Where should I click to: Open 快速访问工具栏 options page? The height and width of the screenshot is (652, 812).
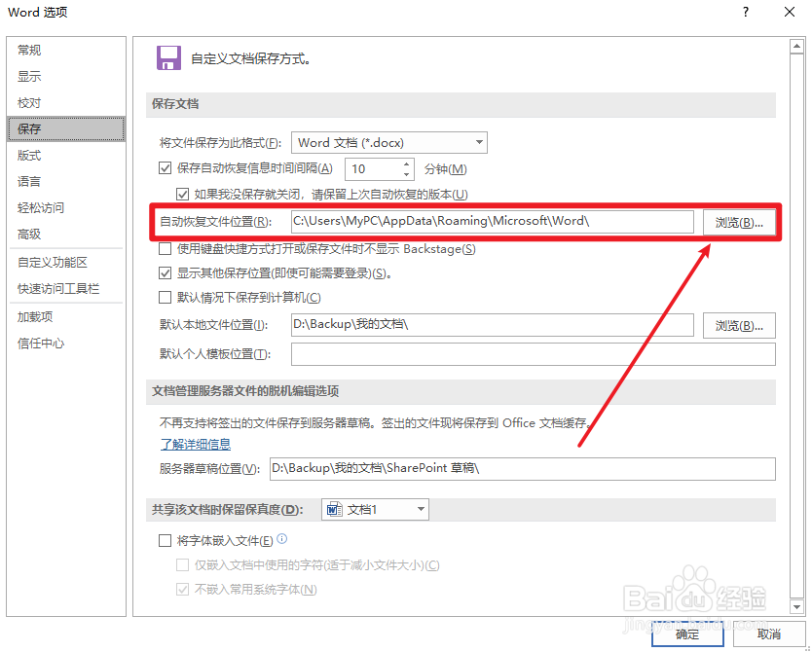click(x=66, y=289)
